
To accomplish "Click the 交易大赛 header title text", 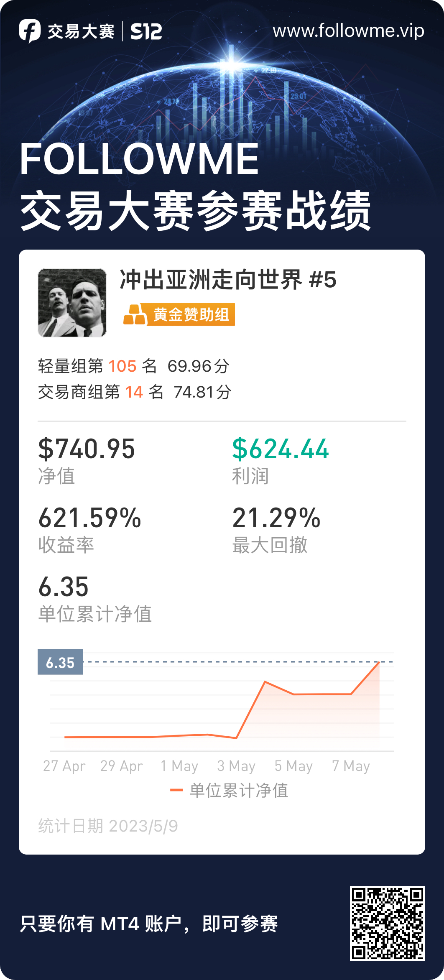I will click(81, 31).
